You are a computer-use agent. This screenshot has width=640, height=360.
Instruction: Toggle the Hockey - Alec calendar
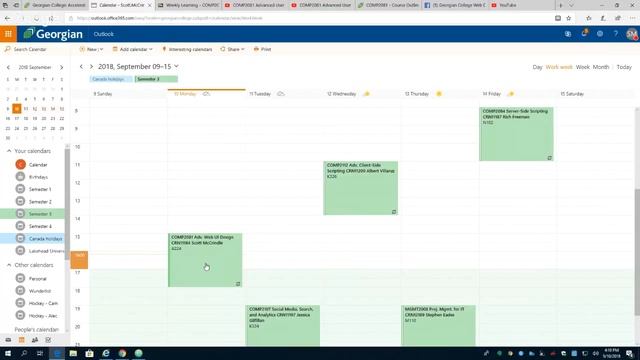point(20,316)
